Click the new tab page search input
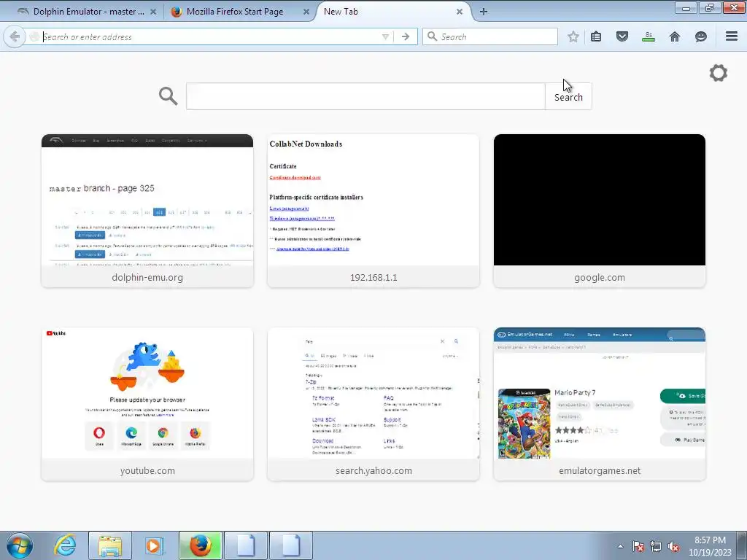The image size is (747, 560). (365, 96)
